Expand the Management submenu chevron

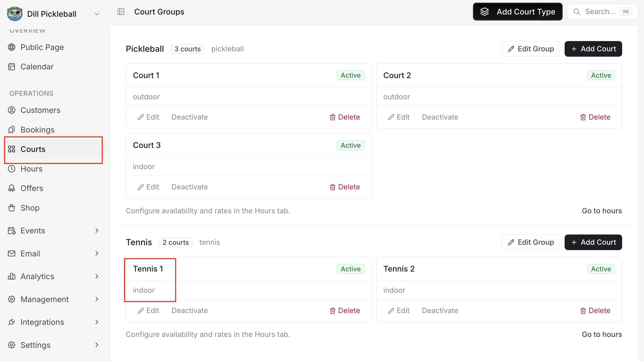(x=97, y=299)
